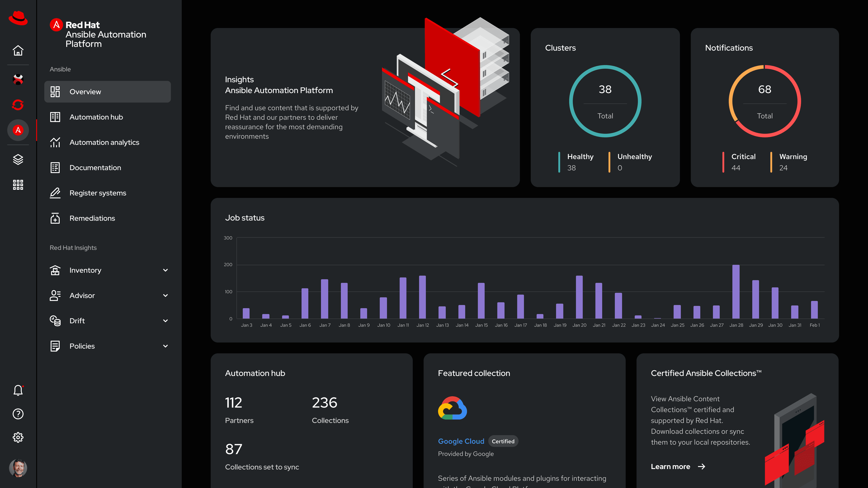Expand the Advisor chevron

click(165, 295)
